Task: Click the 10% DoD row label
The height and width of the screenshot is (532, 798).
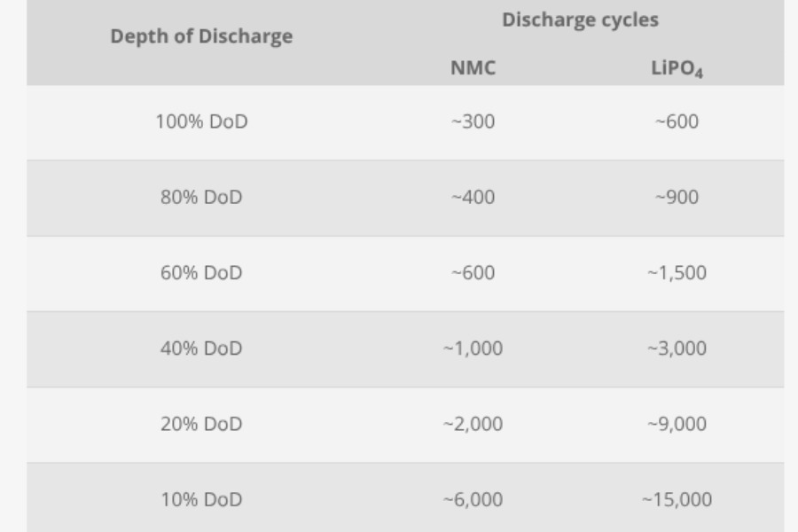Action: pos(201,500)
